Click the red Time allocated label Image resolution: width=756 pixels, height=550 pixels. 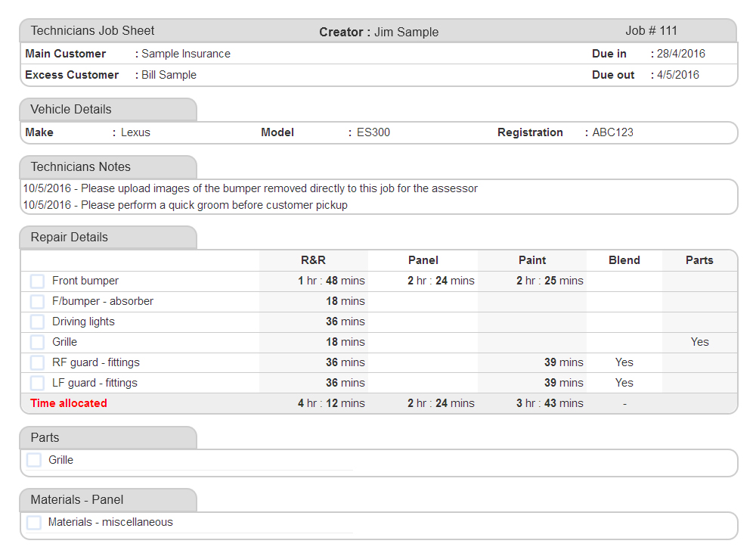(x=69, y=403)
